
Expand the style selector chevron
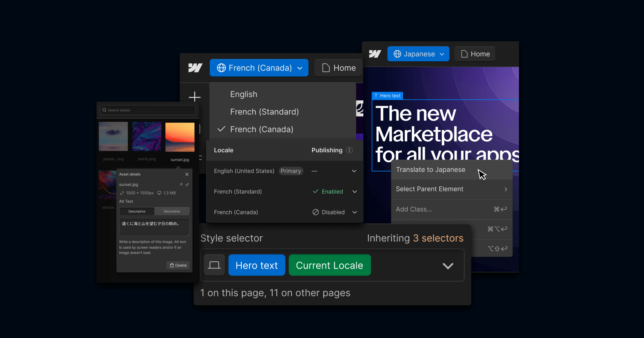point(448,266)
